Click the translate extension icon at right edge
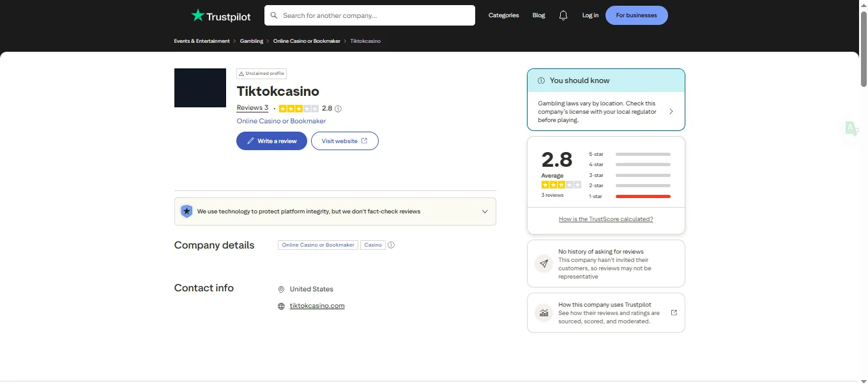The height and width of the screenshot is (384, 868). (x=851, y=128)
